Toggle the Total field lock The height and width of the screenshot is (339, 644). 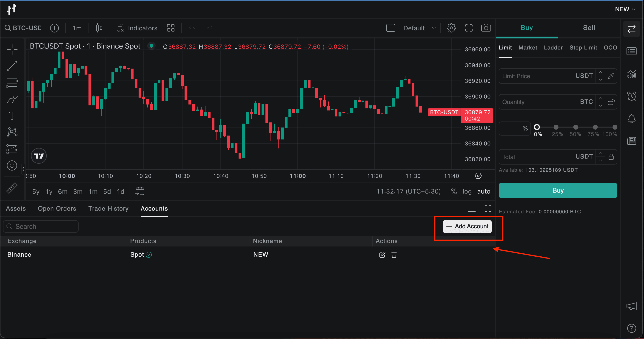coord(611,157)
